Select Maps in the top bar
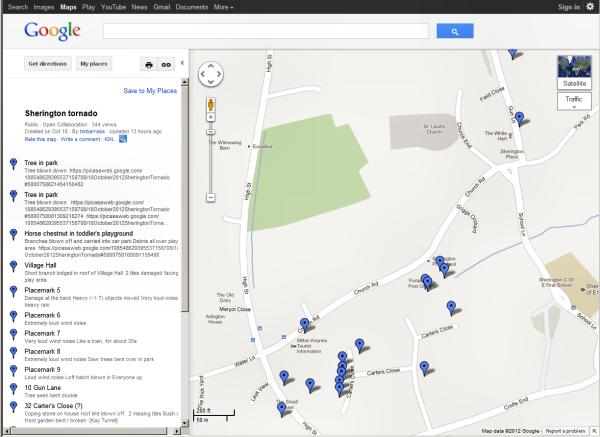600x437 pixels. (68, 7)
